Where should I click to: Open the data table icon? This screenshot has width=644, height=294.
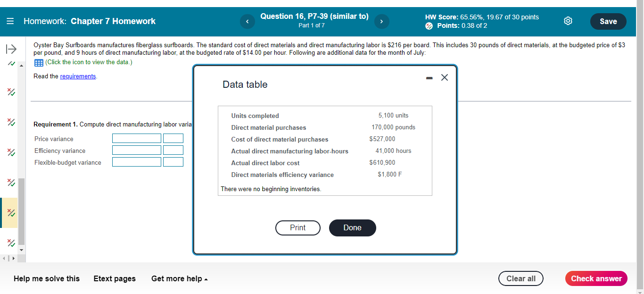click(38, 62)
